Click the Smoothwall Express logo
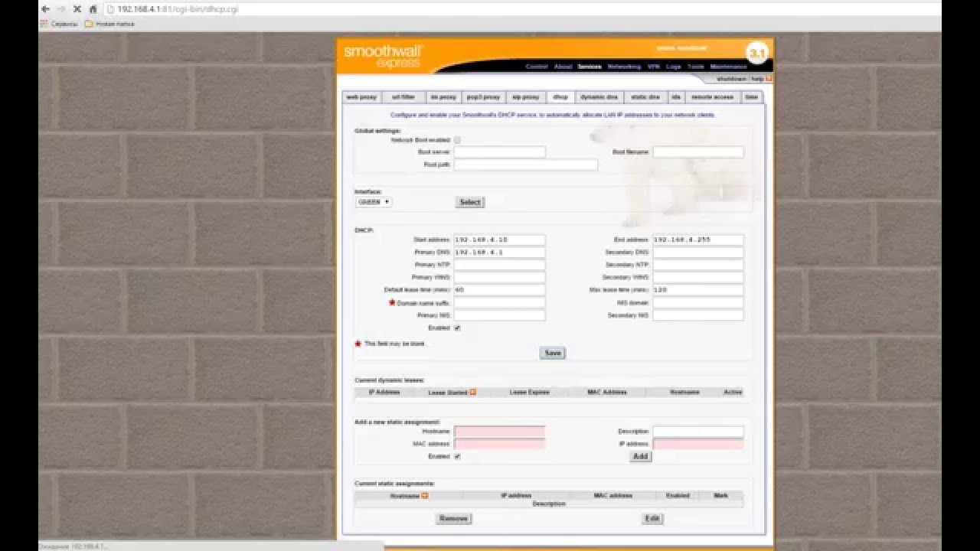980x551 pixels. point(383,56)
